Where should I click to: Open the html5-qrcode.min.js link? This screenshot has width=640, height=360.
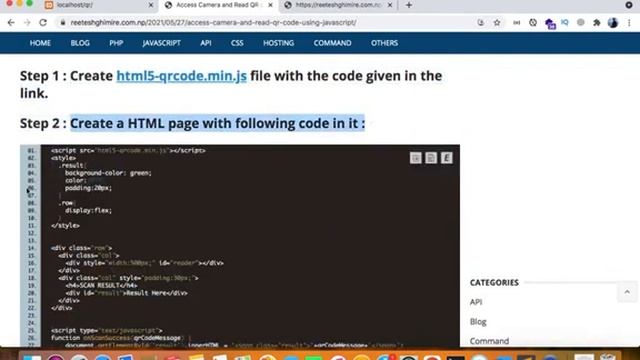(x=182, y=76)
